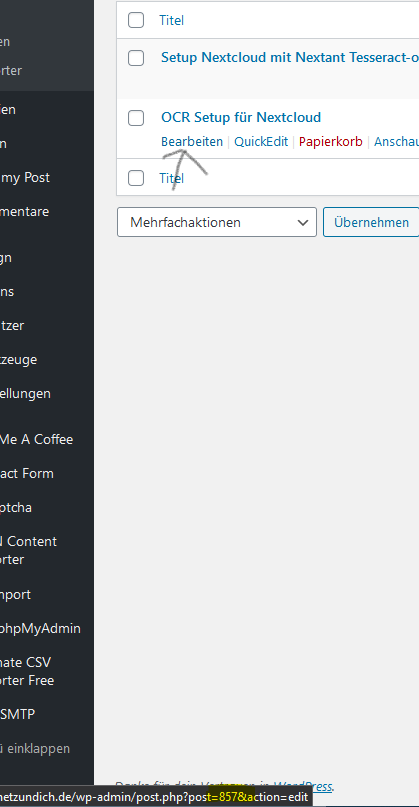
Task: Follow the WordPress link in the footer
Action: (x=302, y=786)
